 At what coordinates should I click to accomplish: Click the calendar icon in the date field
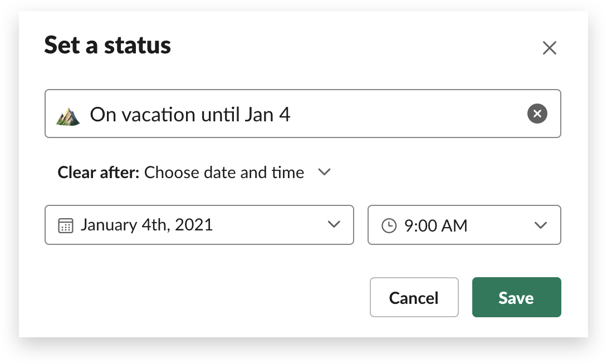coord(66,225)
